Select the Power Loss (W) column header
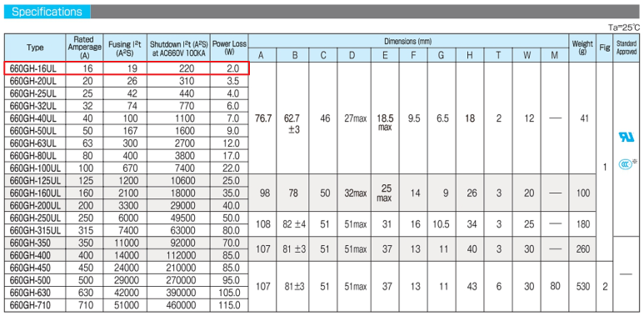This screenshot has width=644, height=316. click(229, 48)
